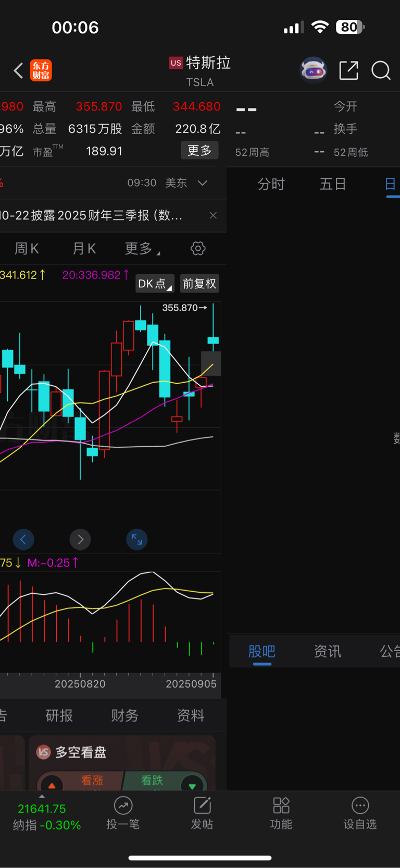This screenshot has width=400, height=868.
Task: Open the 资料 tab
Action: pyautogui.click(x=191, y=715)
